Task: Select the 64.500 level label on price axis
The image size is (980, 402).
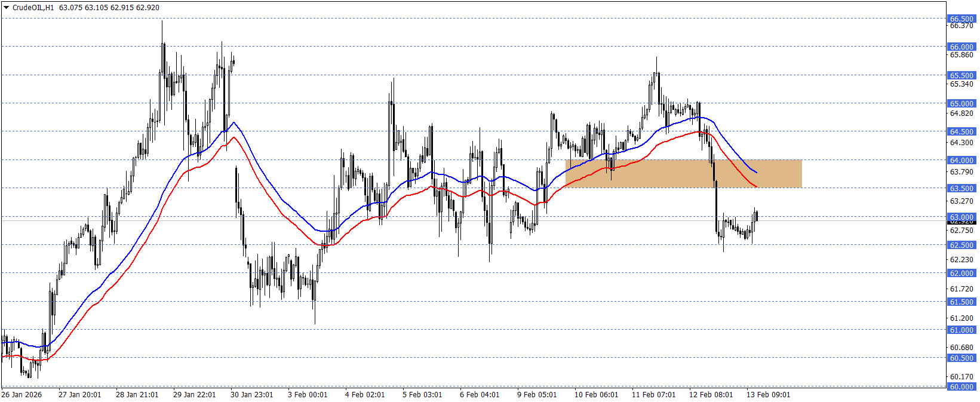Action: coord(961,131)
